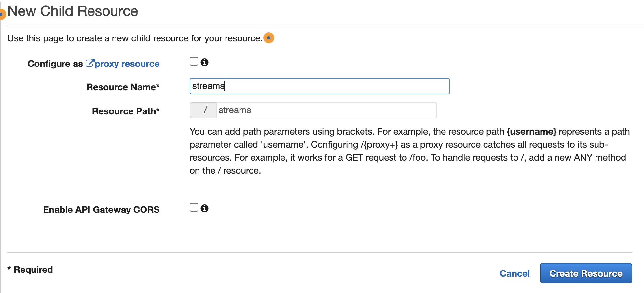Click the New Child Resource heading

coord(73,11)
